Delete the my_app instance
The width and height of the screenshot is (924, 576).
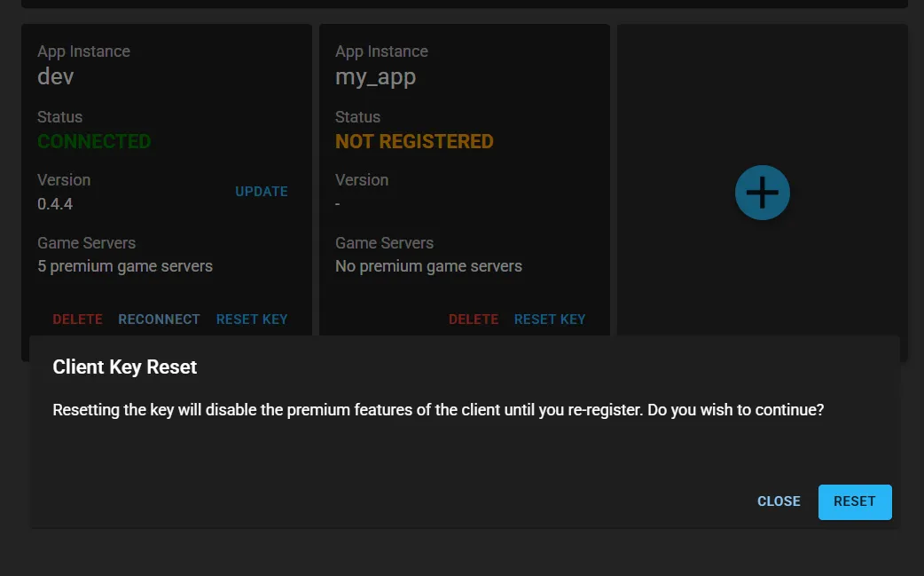(474, 320)
